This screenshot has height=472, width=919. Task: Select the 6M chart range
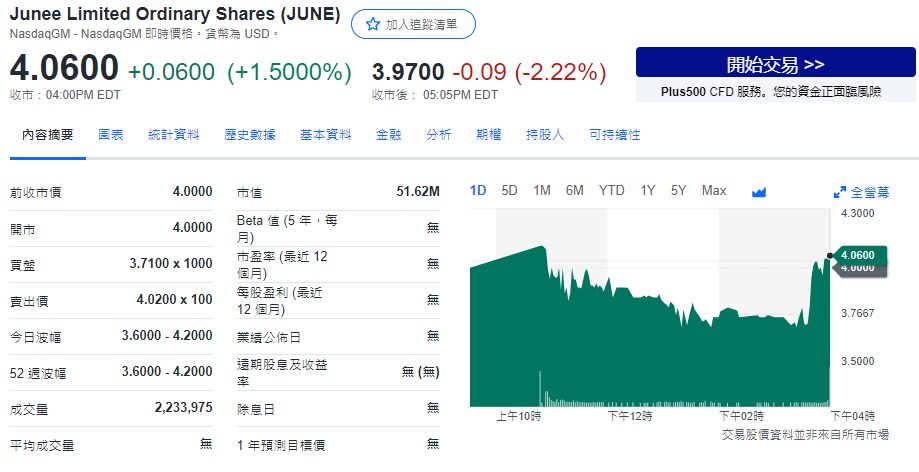click(574, 190)
